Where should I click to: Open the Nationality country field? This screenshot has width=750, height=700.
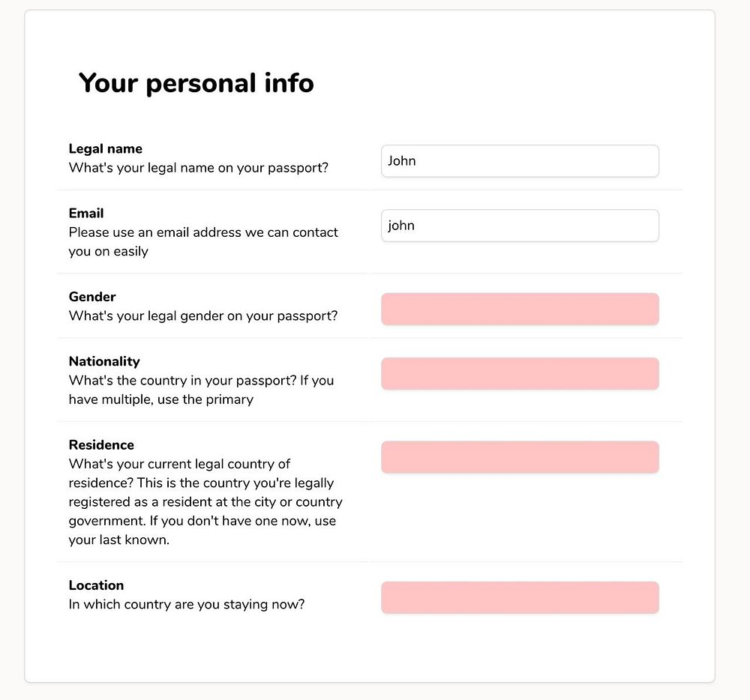[520, 374]
